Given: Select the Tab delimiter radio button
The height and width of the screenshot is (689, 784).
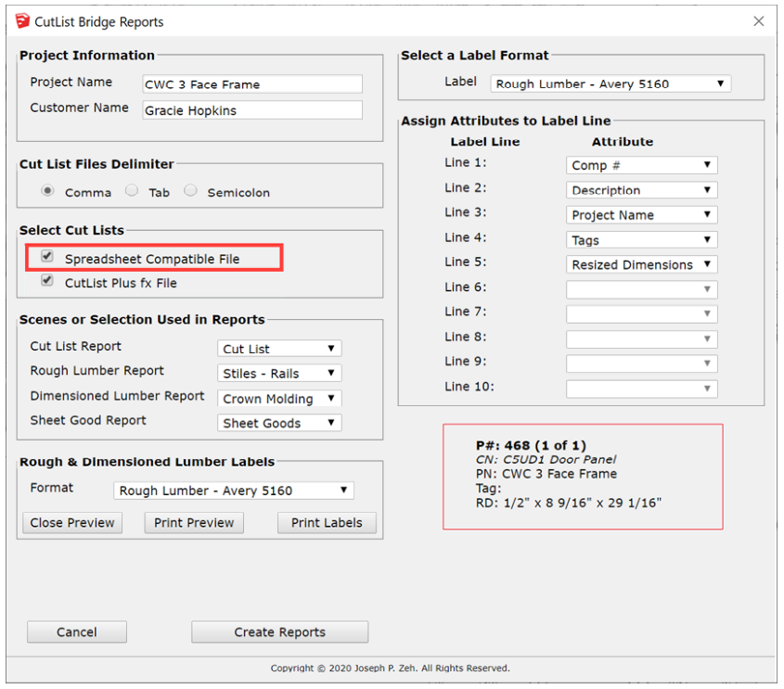Looking at the screenshot, I should click(x=132, y=190).
